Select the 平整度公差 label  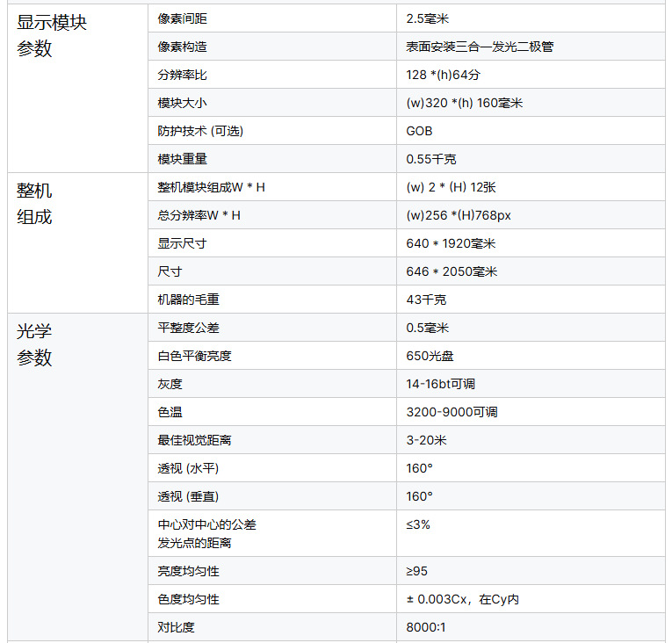pyautogui.click(x=188, y=328)
